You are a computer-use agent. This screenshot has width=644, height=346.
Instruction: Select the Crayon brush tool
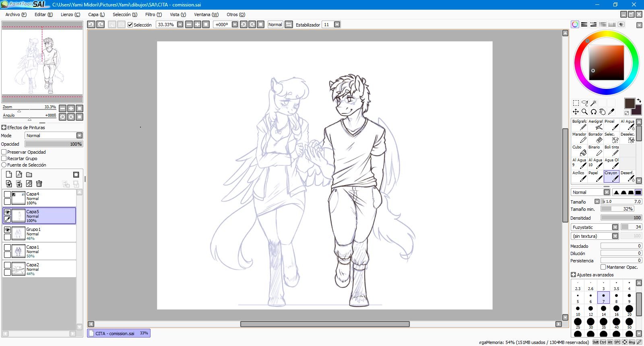pyautogui.click(x=611, y=176)
